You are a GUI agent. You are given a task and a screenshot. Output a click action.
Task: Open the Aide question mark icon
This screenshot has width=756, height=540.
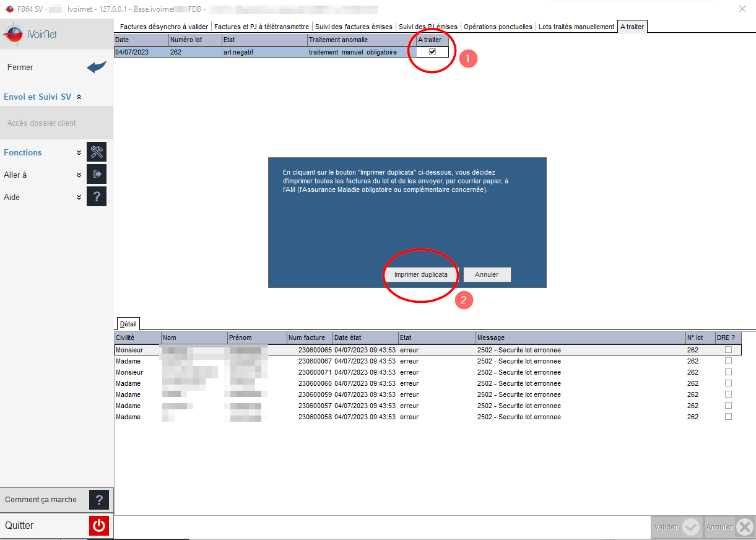click(97, 196)
